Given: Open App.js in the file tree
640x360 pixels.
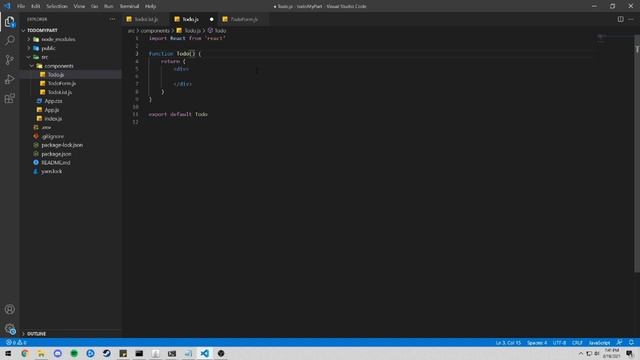Looking at the screenshot, I should (x=51, y=110).
